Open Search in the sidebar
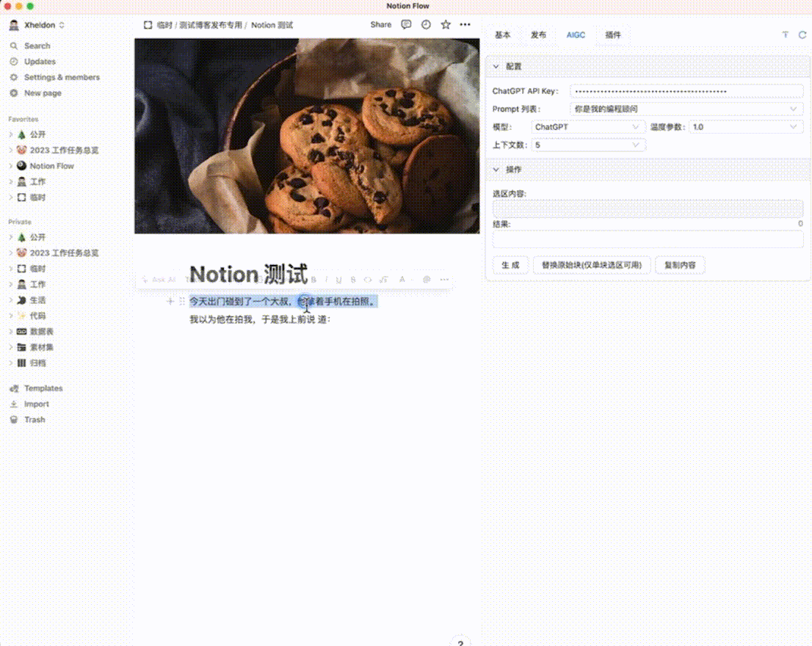 coord(37,46)
